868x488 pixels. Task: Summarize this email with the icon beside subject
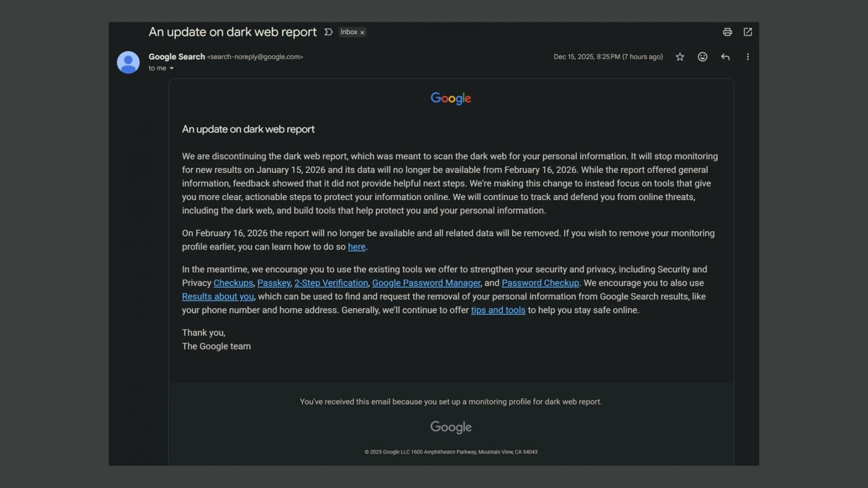tap(328, 32)
